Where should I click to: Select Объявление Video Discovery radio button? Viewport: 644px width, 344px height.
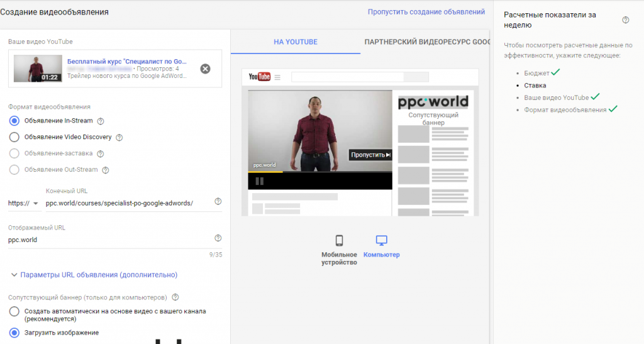click(x=14, y=137)
